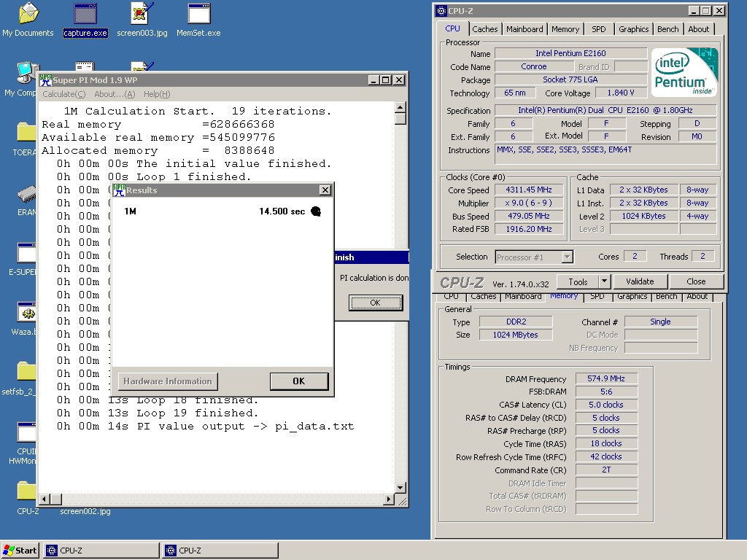Click the Results dialog title icon

coord(119,190)
